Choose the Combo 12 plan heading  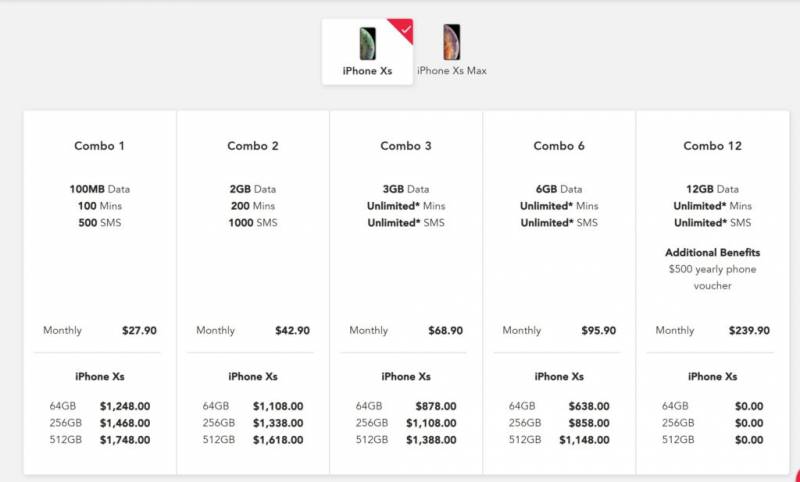point(712,146)
